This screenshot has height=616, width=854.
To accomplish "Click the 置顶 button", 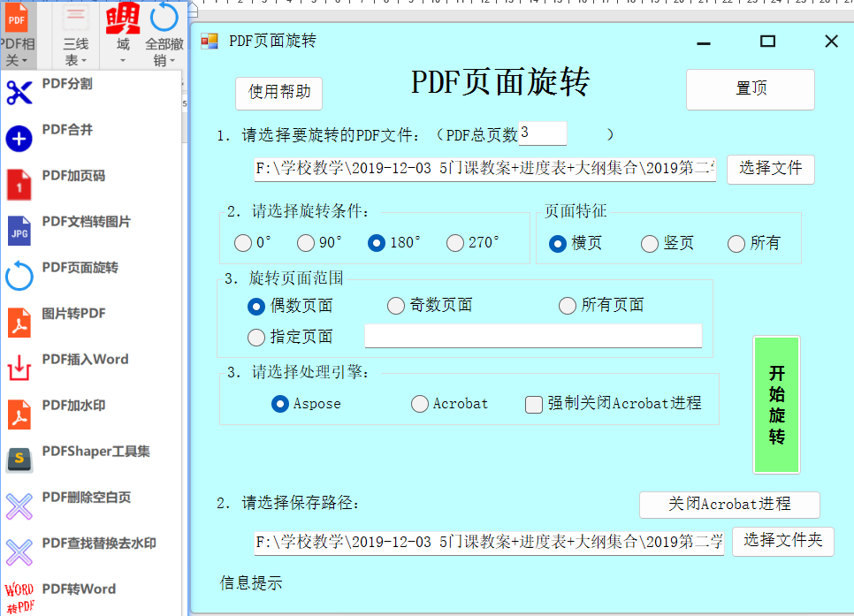I will [x=751, y=89].
